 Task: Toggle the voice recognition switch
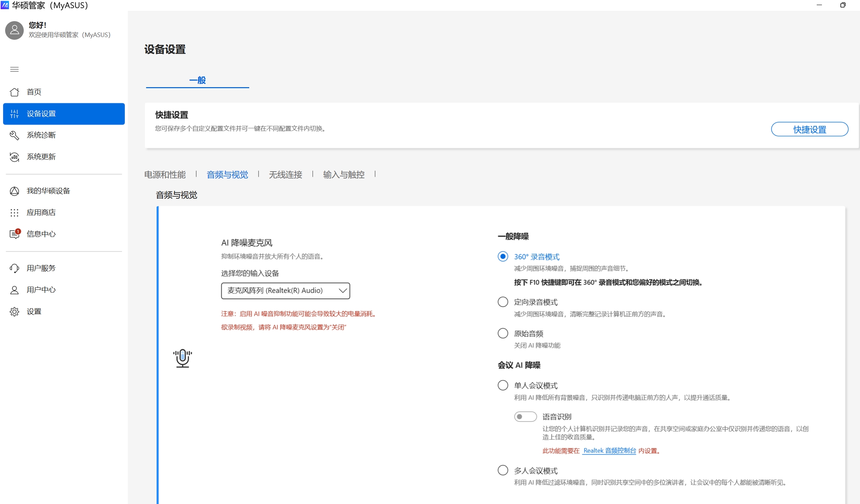[525, 416]
